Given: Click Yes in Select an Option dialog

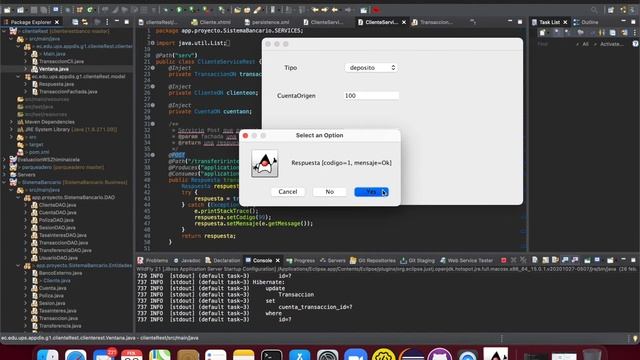Looking at the screenshot, I should pos(371,192).
